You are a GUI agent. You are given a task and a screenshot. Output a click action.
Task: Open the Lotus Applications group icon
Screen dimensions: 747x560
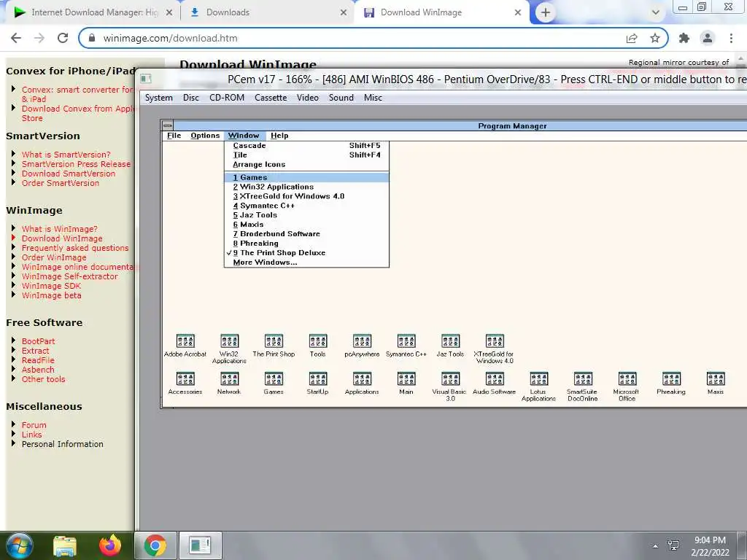[x=539, y=378]
